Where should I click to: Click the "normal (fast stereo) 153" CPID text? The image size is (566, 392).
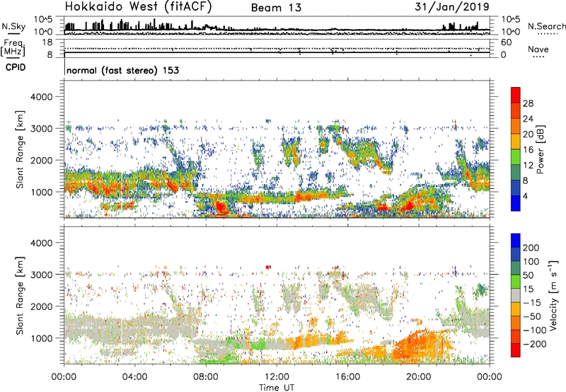tap(122, 70)
